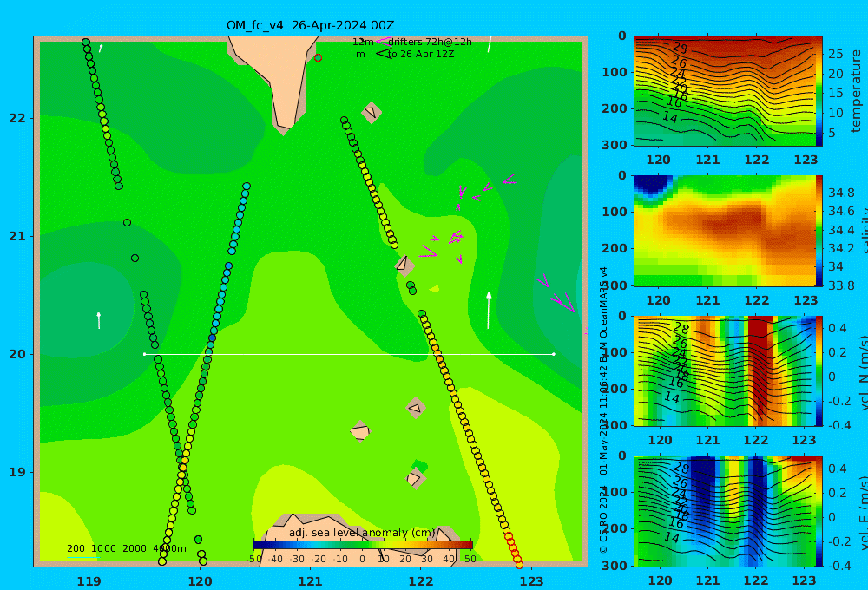Click the 'drifters 72h@12h' legend text
The width and height of the screenshot is (868, 590).
click(431, 42)
